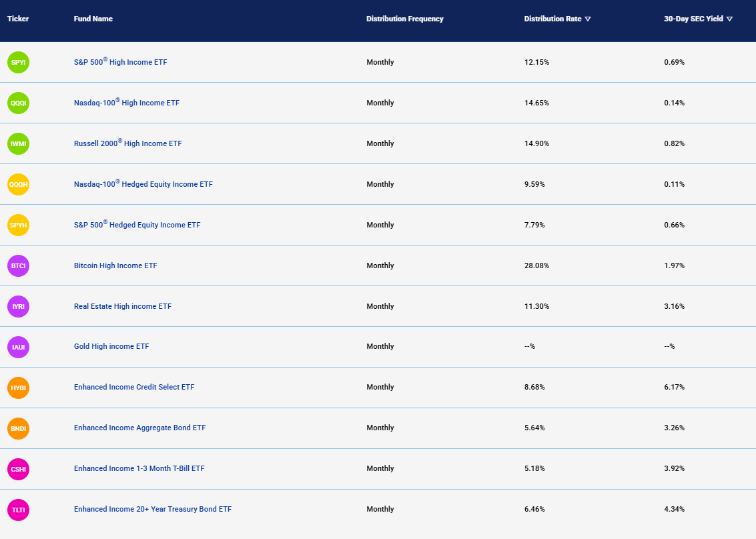Click the Ticker column header

[18, 19]
